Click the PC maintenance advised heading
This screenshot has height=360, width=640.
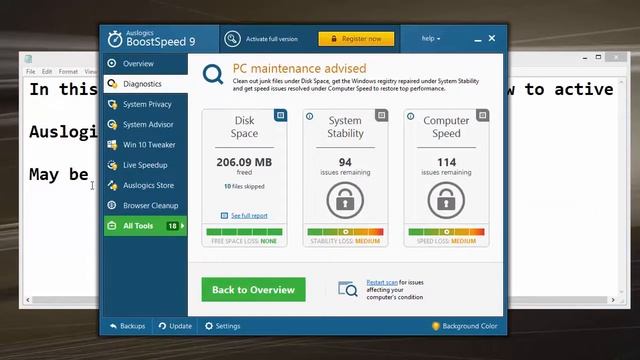300,69
